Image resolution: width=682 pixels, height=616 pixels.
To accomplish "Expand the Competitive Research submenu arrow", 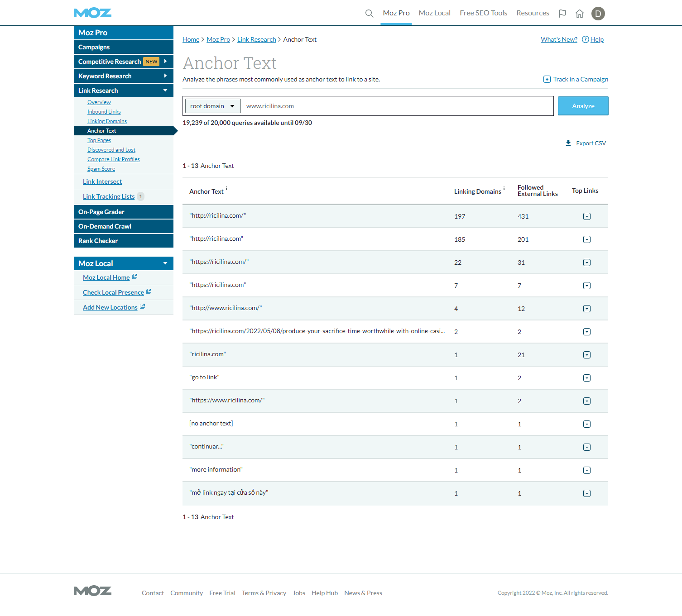I will point(165,61).
